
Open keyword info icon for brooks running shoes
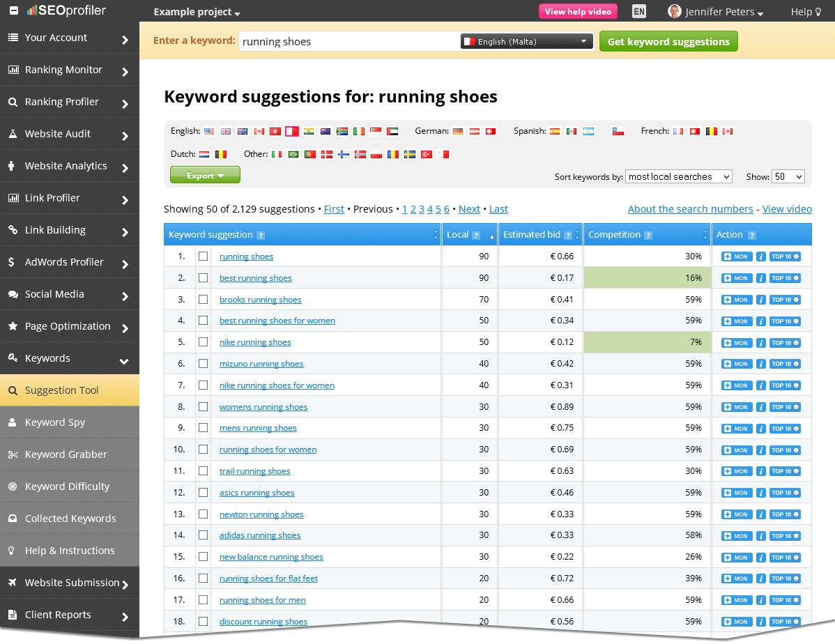tap(760, 299)
